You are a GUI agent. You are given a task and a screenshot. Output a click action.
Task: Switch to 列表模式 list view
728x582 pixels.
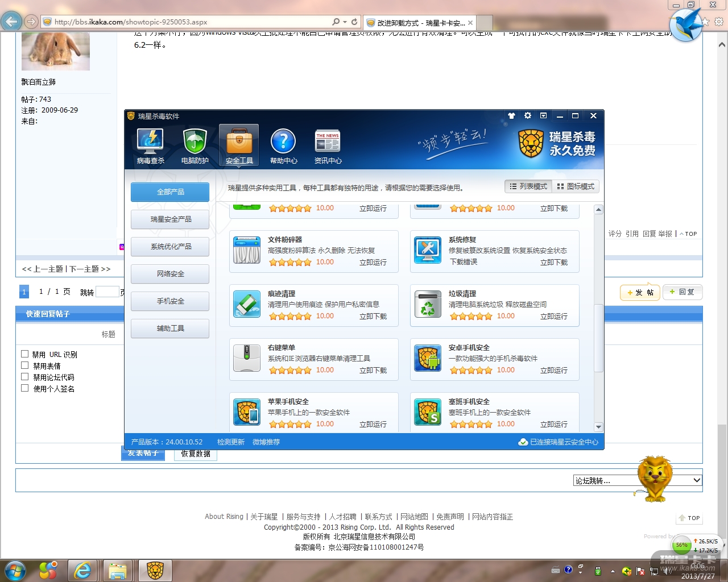coord(528,186)
